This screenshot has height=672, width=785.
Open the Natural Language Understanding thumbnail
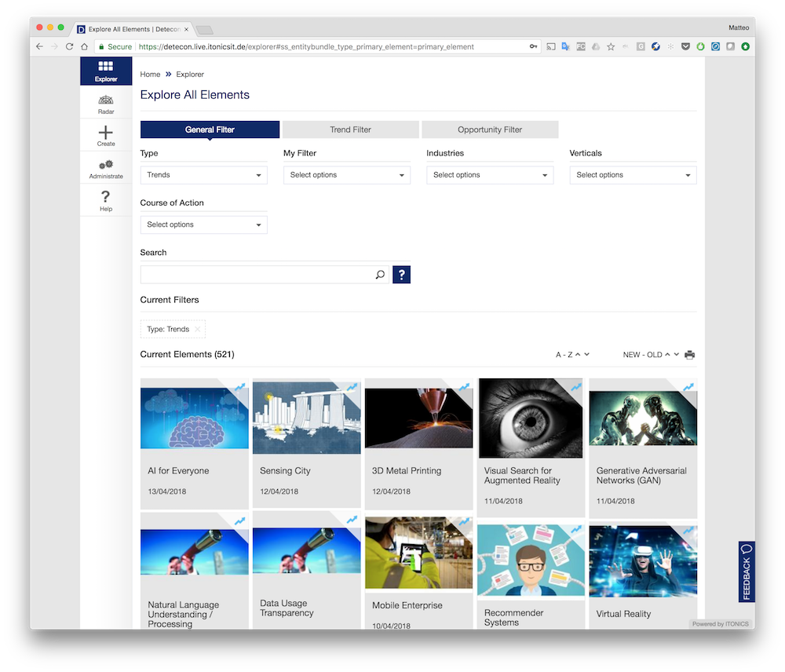195,551
